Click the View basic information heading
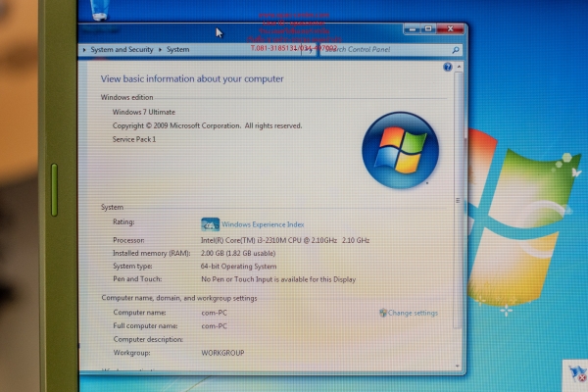 pyautogui.click(x=192, y=78)
